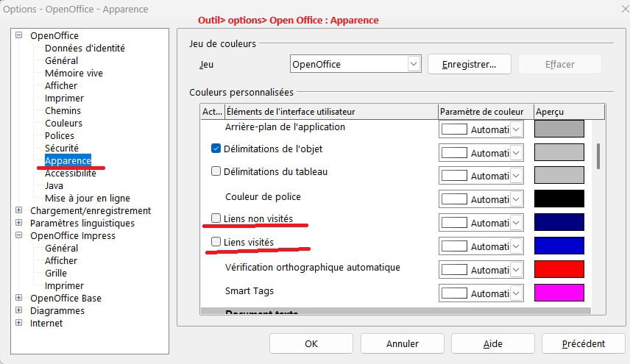Click the Éléments de l'interface utilisateur column header

click(331, 112)
